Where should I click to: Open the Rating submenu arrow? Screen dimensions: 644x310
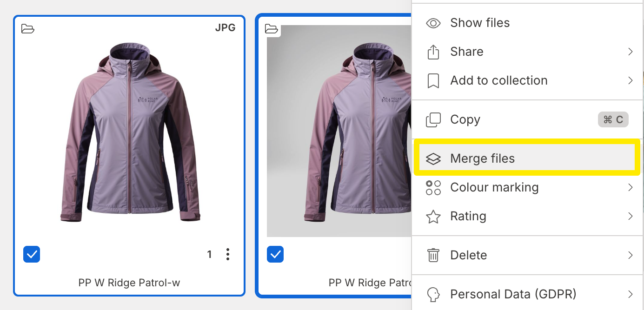click(x=631, y=216)
